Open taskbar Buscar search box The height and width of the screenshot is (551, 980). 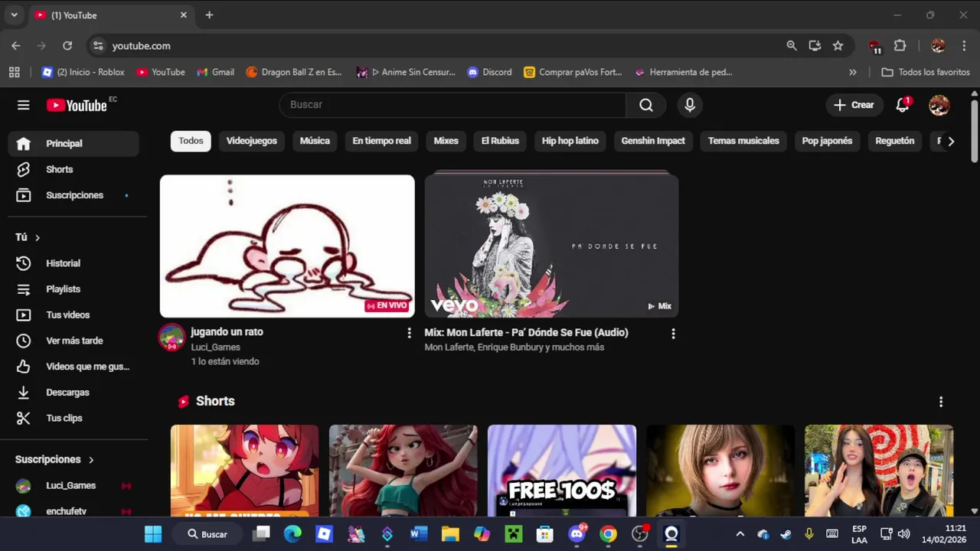pos(209,534)
